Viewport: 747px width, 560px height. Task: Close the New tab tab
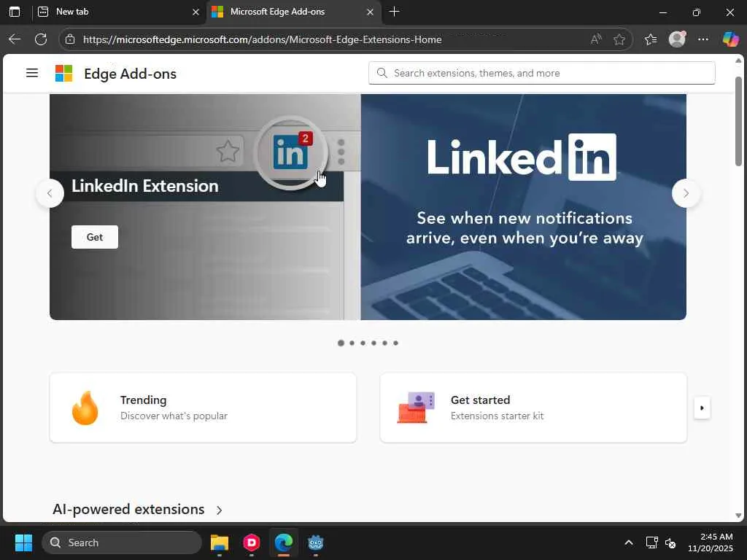click(196, 12)
